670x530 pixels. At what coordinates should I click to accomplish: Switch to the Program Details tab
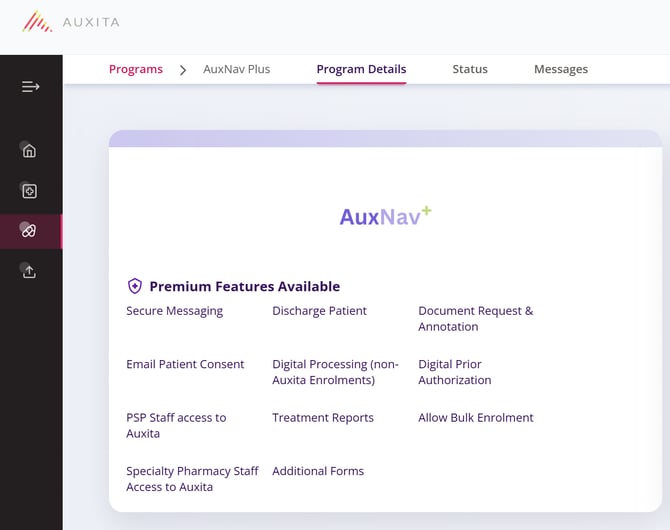click(361, 69)
